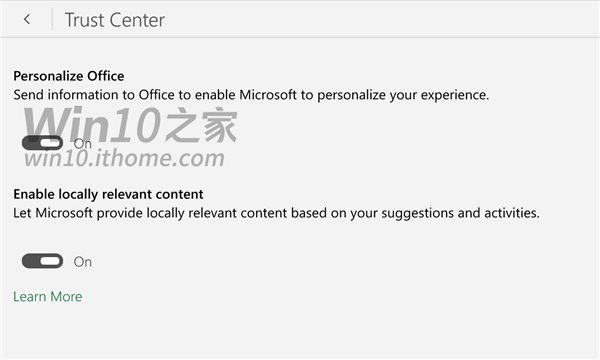The width and height of the screenshot is (600, 360).
Task: Click the win10.ithome.com watermark text
Action: 124,158
